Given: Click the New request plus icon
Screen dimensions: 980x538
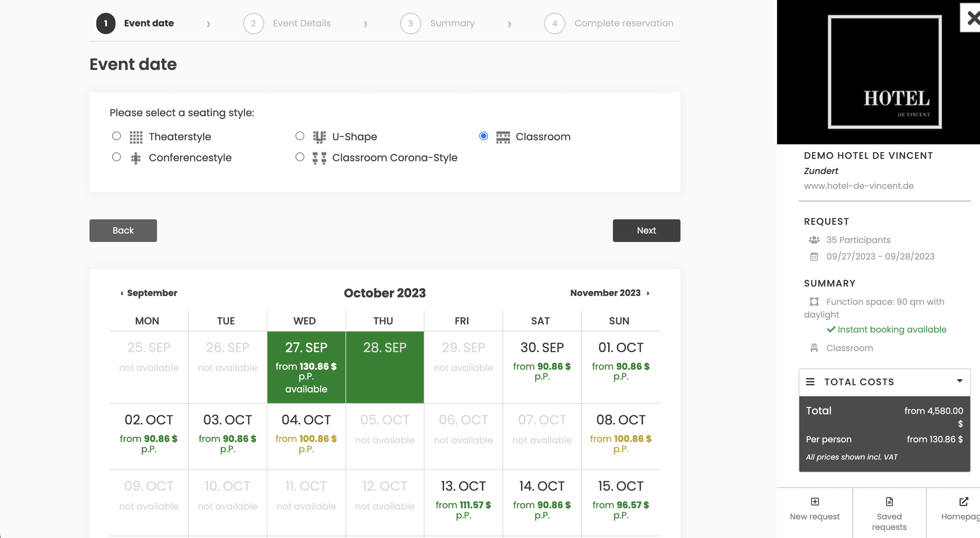Looking at the screenshot, I should point(814,501).
